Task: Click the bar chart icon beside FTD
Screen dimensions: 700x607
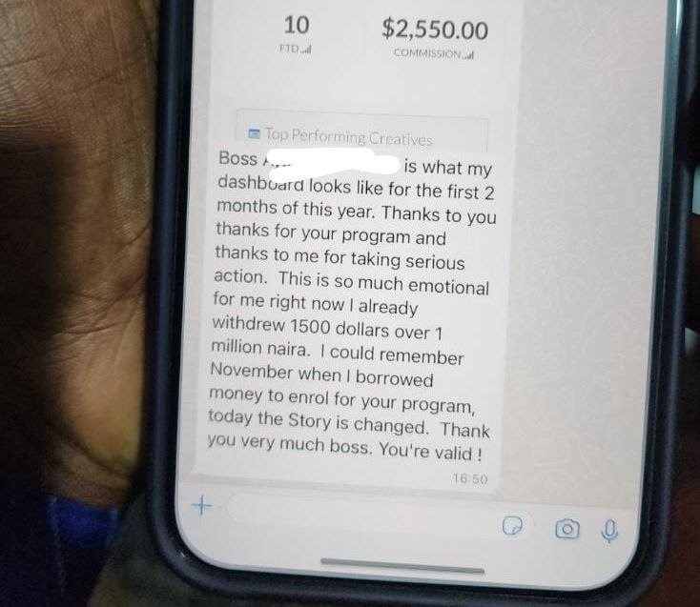Action: pos(306,49)
